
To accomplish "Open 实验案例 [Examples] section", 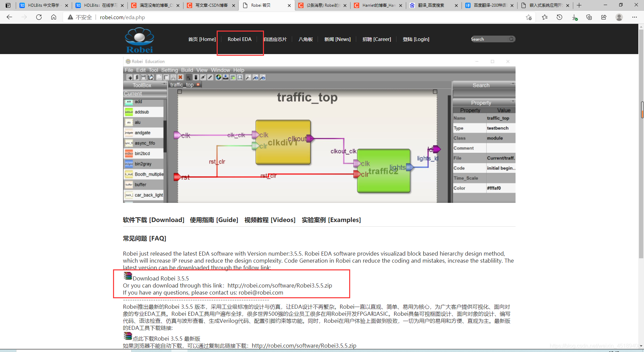I will (331, 220).
